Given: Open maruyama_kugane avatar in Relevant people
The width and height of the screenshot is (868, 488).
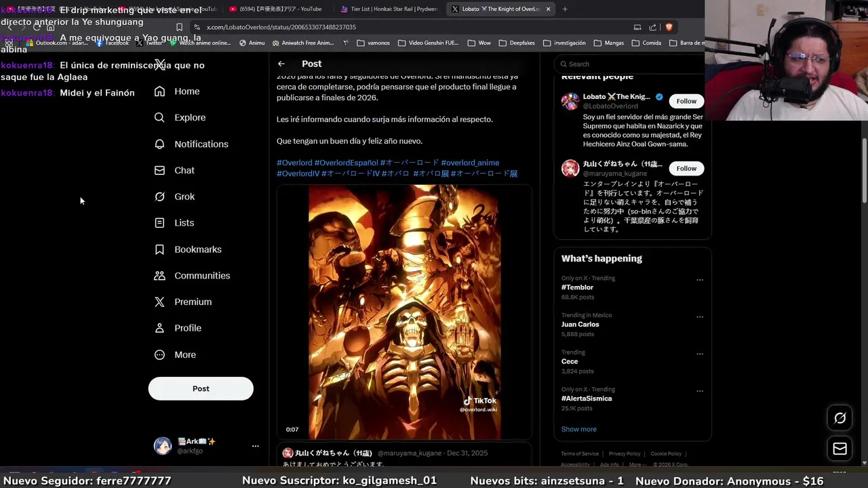Looking at the screenshot, I should pyautogui.click(x=570, y=168).
